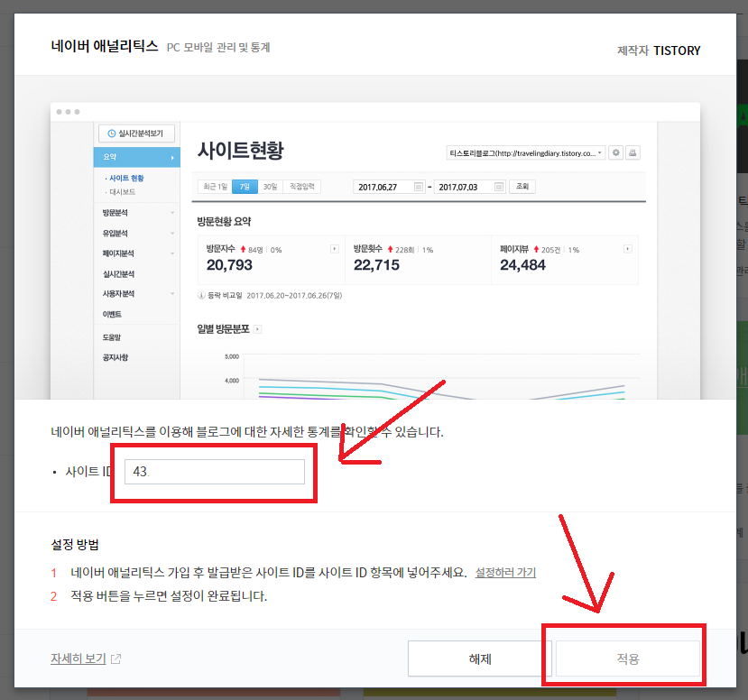Expand 방문분석 chevron in the preview sidebar
This screenshot has height=700, width=748.
click(172, 213)
